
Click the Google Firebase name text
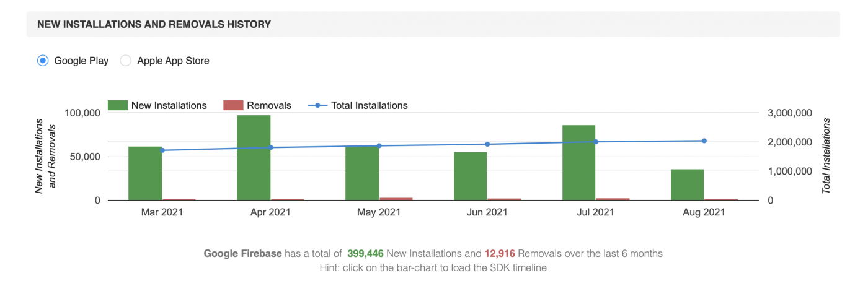[x=242, y=253]
